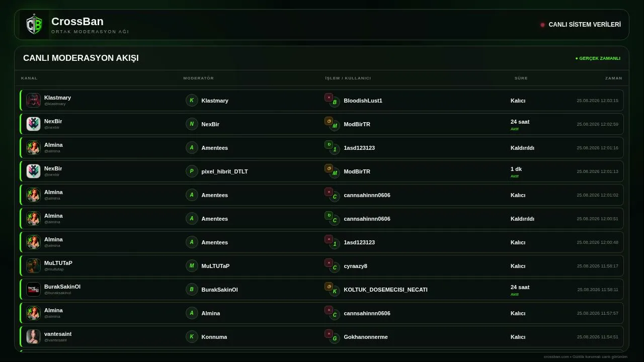Click the red ban icon beside BloodishLust1
Screen dimensions: 644x362
pos(329,98)
